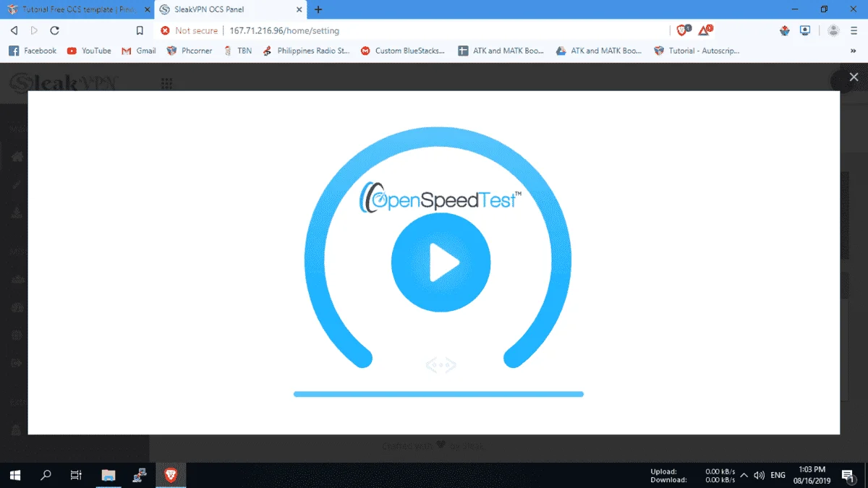Click the red-blue extension icon in toolbar

[x=786, y=30]
